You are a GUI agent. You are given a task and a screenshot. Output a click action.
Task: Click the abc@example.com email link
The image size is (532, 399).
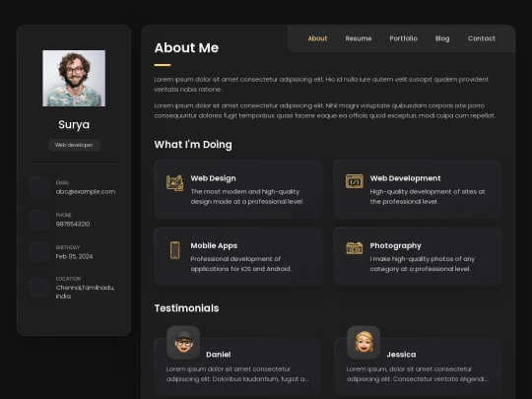pyautogui.click(x=86, y=192)
